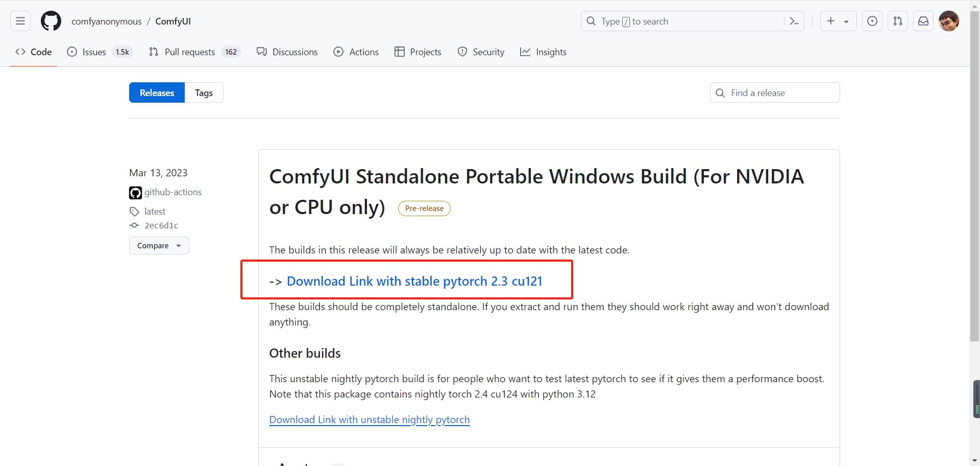Image resolution: width=980 pixels, height=466 pixels.
Task: Open the Issues tab
Action: [100, 52]
